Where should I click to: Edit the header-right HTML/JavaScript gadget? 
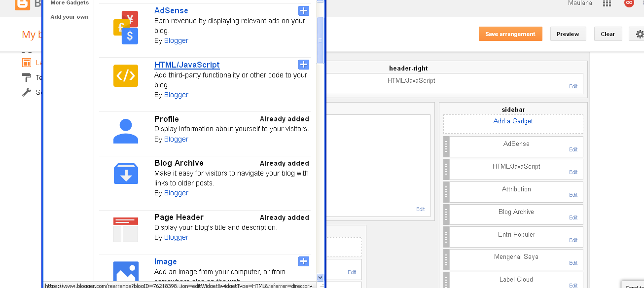coord(573,86)
